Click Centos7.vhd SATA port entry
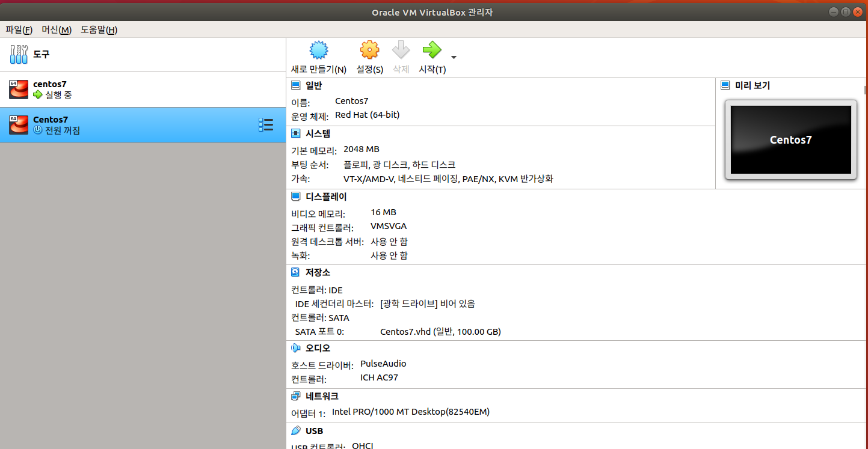The width and height of the screenshot is (868, 449). click(441, 332)
